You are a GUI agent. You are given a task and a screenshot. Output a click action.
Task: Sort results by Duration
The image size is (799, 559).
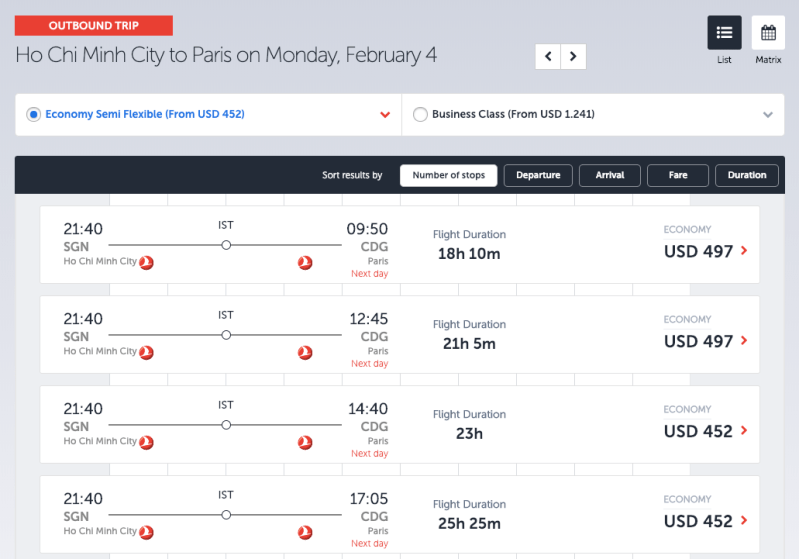747,176
